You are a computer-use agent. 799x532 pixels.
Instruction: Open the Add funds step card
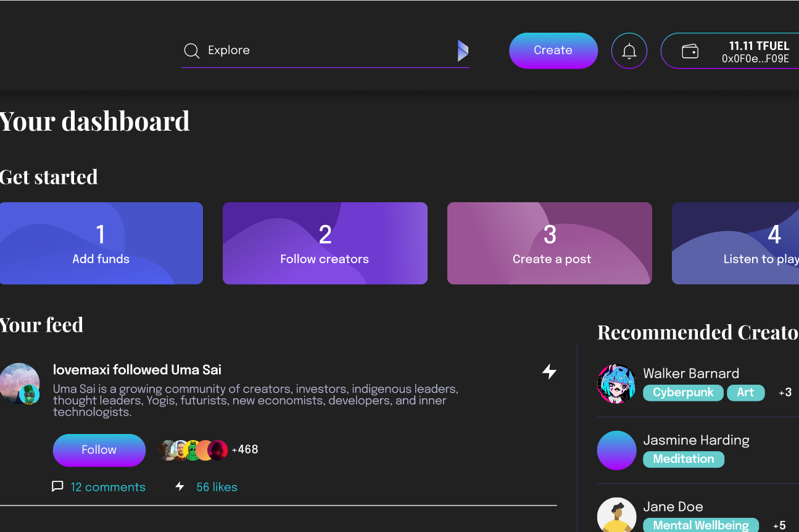(101, 243)
